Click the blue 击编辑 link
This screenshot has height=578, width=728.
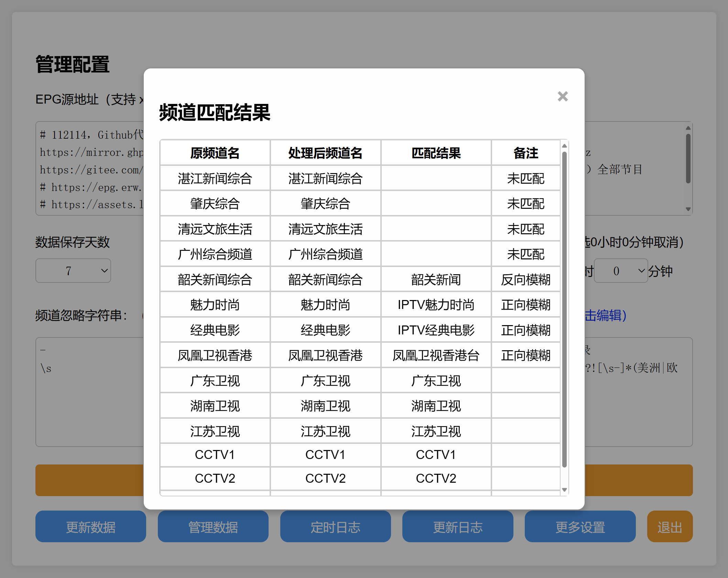tap(606, 315)
